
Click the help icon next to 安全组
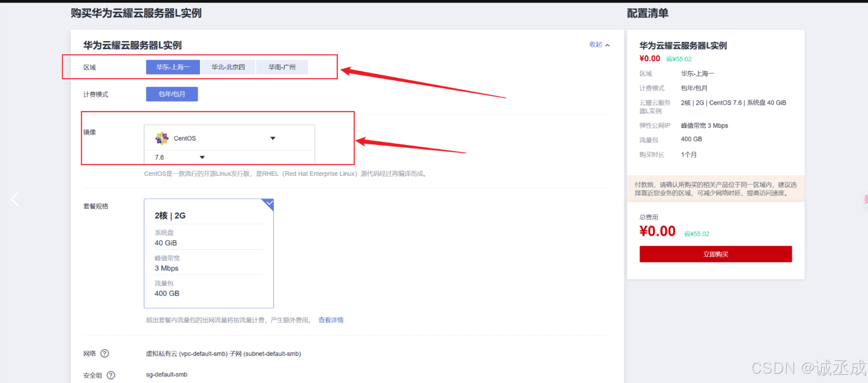[111, 375]
